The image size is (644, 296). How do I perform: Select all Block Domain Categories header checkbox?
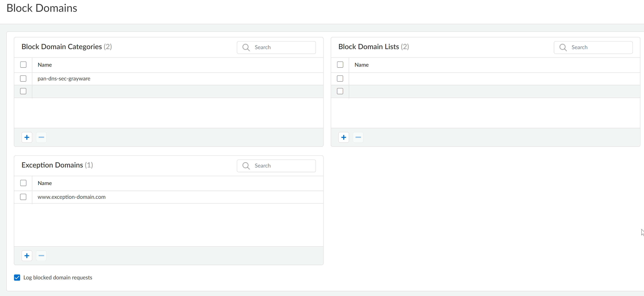(x=23, y=65)
